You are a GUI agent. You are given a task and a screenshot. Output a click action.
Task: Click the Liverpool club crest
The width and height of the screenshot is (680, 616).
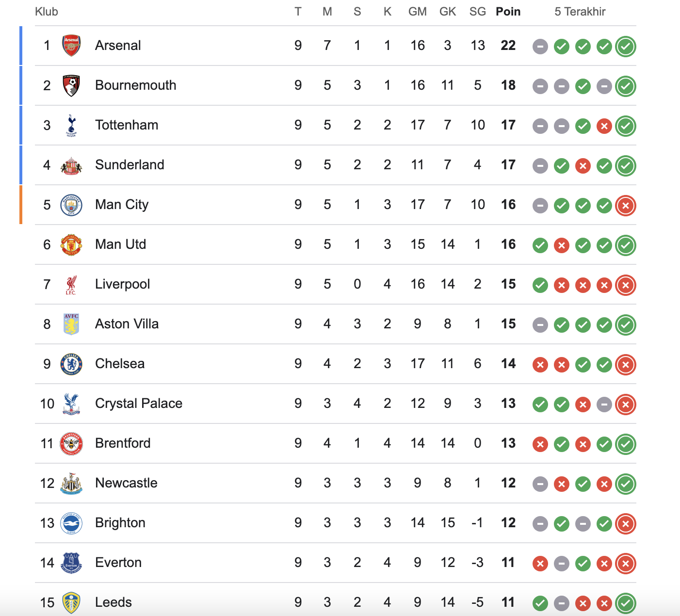71,284
